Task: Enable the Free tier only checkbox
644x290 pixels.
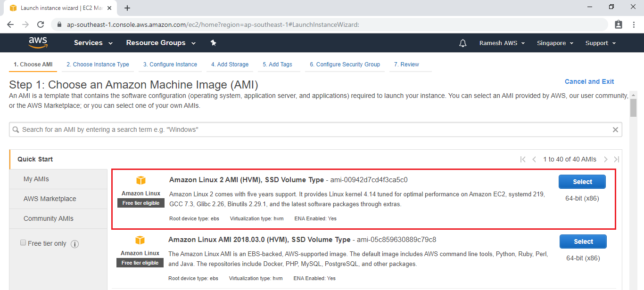Action: pos(23,243)
